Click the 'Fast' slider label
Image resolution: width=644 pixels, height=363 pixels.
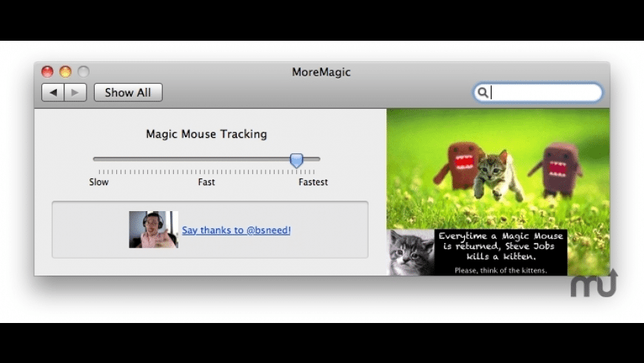pyautogui.click(x=207, y=182)
